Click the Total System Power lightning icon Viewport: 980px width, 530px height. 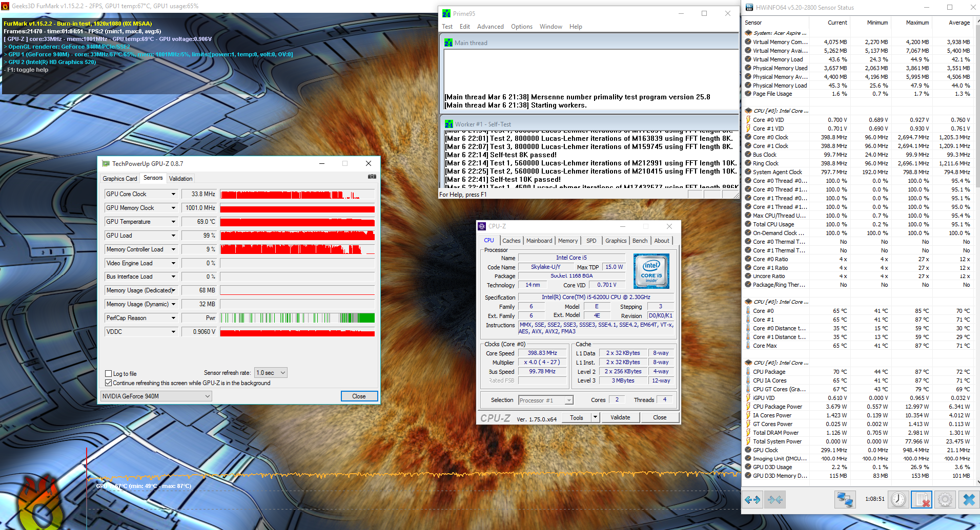(748, 441)
